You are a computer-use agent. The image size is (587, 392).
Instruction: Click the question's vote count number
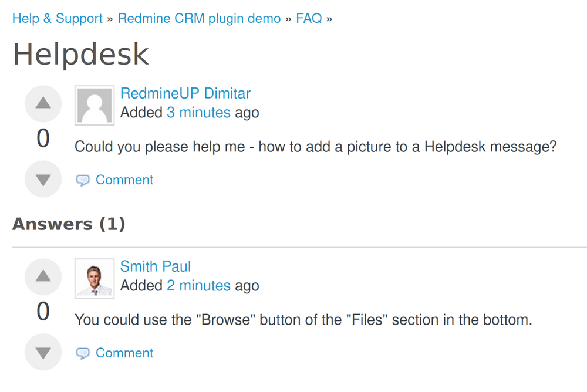(x=43, y=139)
